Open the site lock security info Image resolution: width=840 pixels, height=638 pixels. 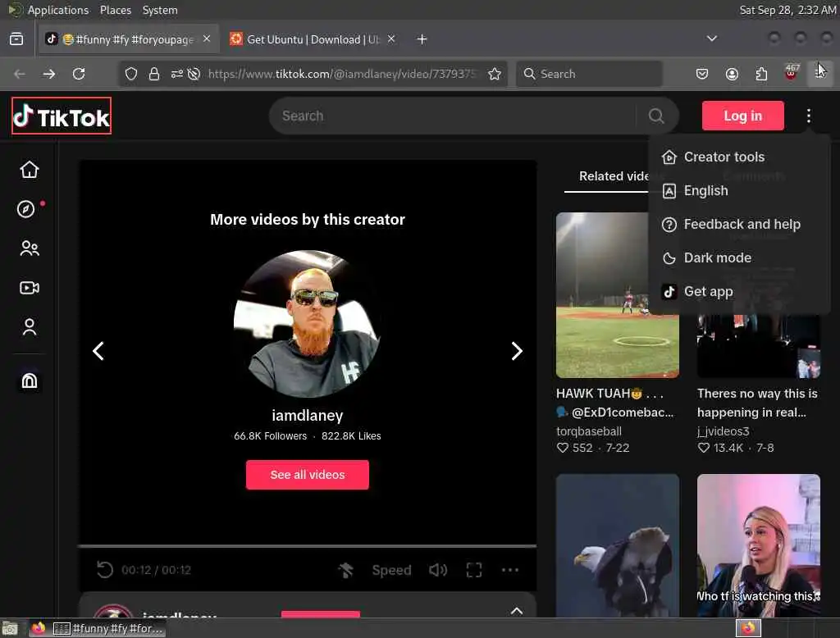click(x=153, y=74)
